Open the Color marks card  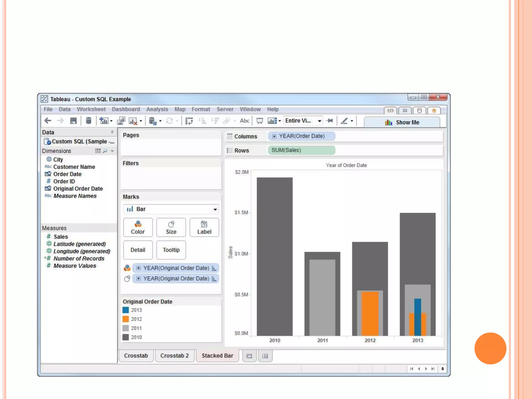point(138,227)
